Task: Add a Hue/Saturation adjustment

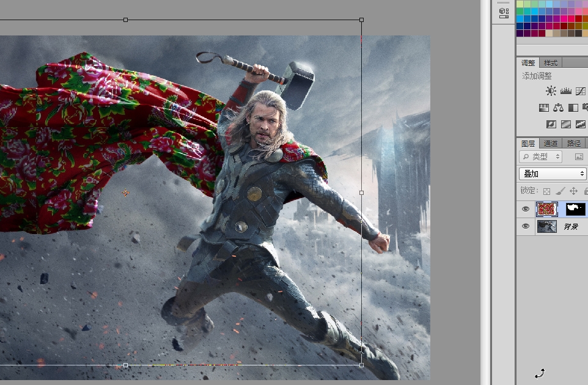Action: (544, 108)
